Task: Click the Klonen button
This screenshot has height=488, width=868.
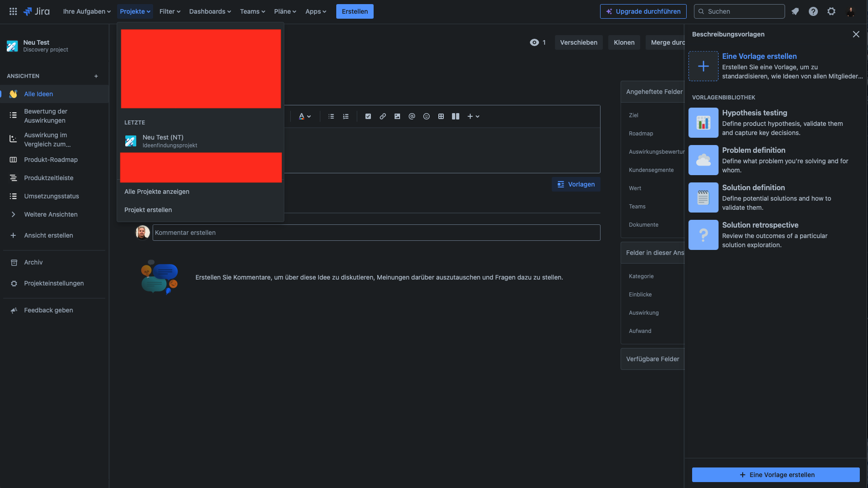Action: tap(624, 42)
